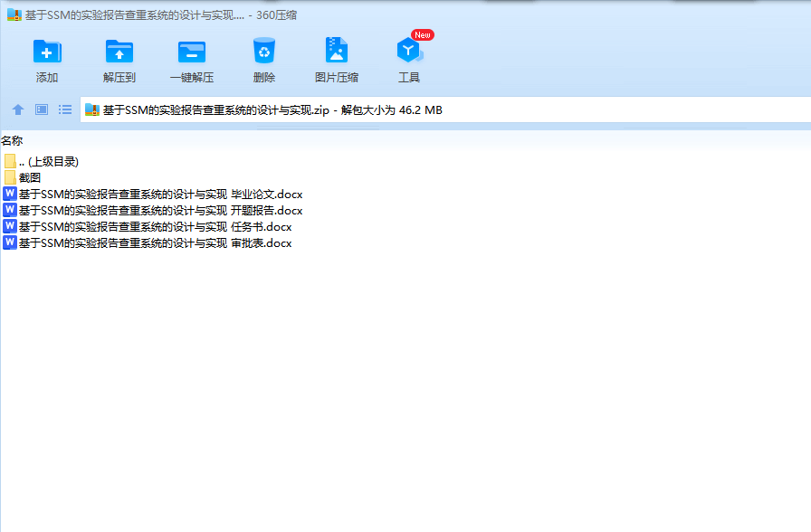
Task: Click the folder icon of 上级目录
Action: point(10,161)
